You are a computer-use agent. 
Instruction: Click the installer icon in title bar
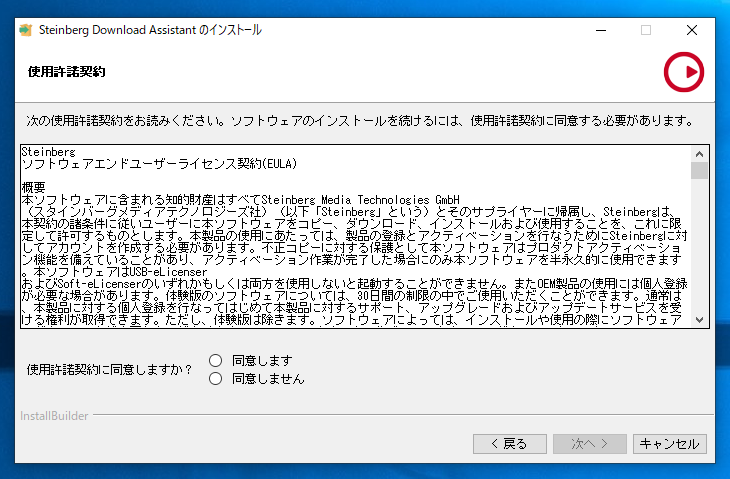[26, 30]
